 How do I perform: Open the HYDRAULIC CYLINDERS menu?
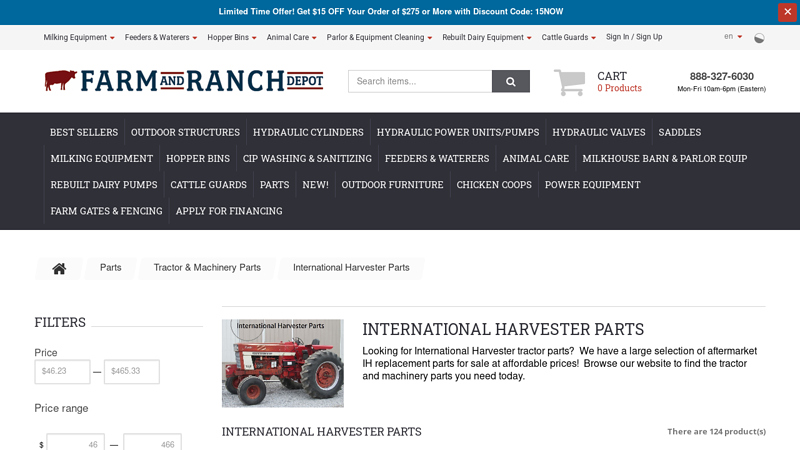308,132
